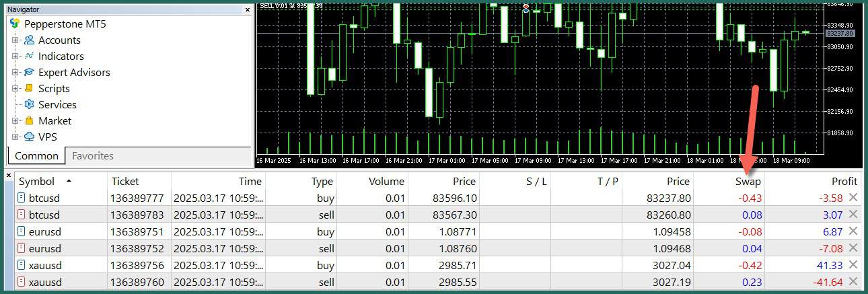Click the Services gear icon
Image resolution: width=868 pixels, height=294 pixels.
(29, 105)
